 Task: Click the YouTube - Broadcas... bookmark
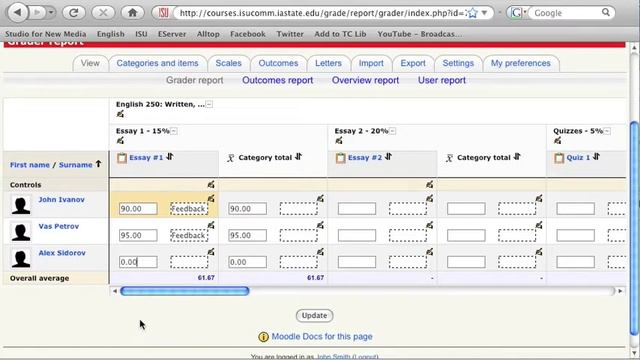click(x=420, y=34)
